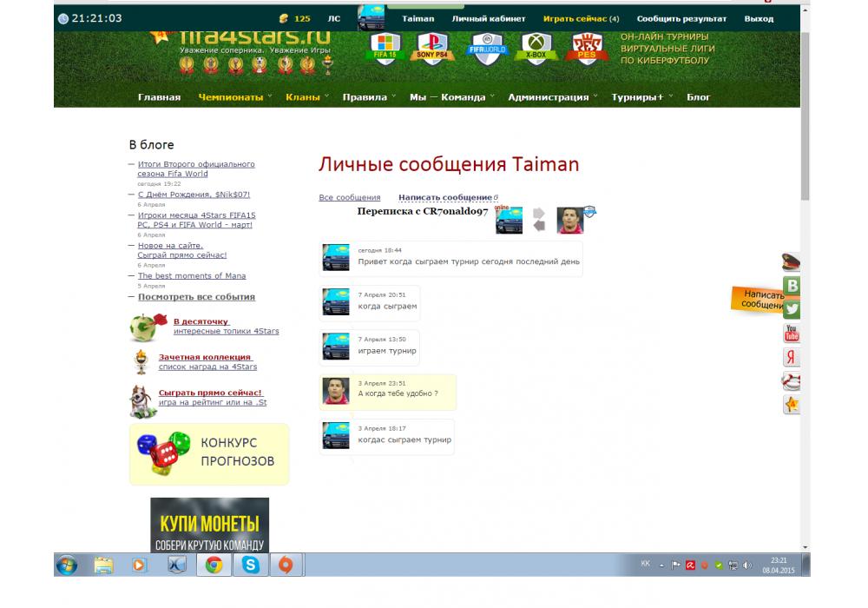
Task: Click Посмотреть все события
Action: click(x=196, y=297)
